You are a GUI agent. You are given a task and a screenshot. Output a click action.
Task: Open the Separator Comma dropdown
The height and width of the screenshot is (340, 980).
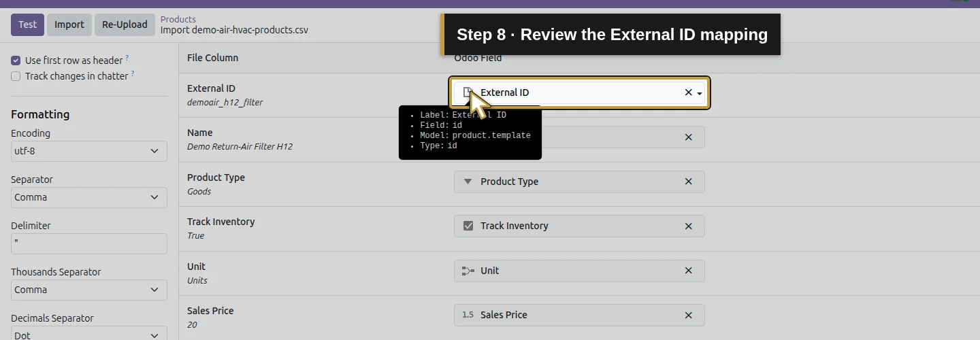pos(89,197)
